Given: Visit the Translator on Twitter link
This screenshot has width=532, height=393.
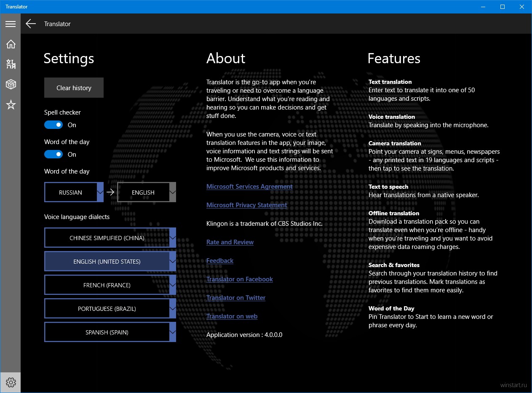Looking at the screenshot, I should (x=236, y=298).
